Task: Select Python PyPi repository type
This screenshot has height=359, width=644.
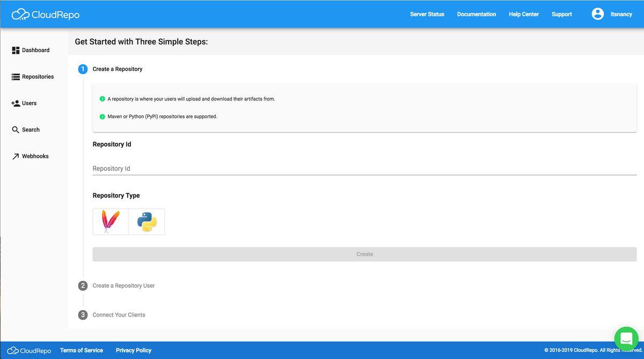Action: pos(147,222)
